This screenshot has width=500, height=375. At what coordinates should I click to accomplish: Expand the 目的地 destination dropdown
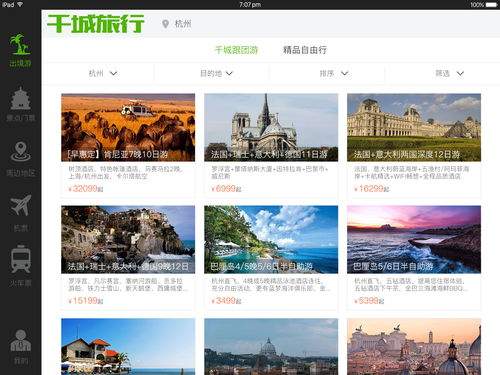pyautogui.click(x=216, y=73)
